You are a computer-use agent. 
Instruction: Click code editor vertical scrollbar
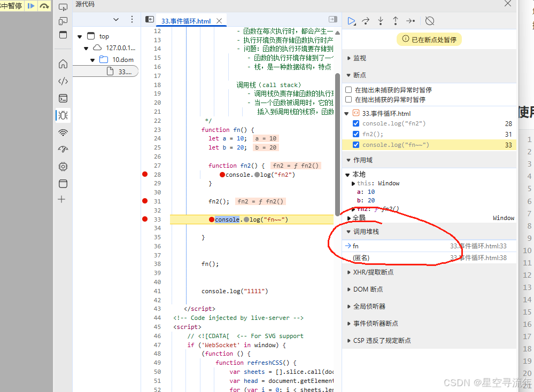point(337,144)
